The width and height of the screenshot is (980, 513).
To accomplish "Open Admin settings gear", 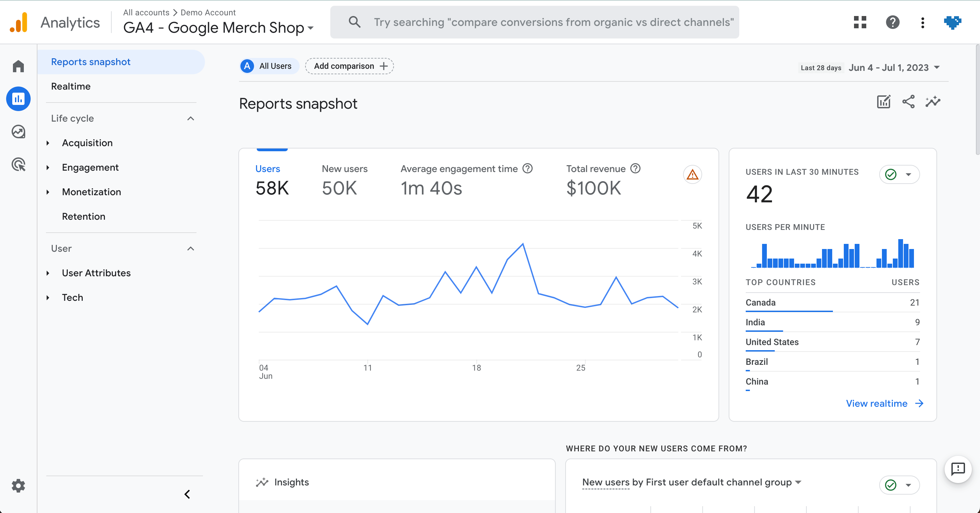I will (18, 486).
